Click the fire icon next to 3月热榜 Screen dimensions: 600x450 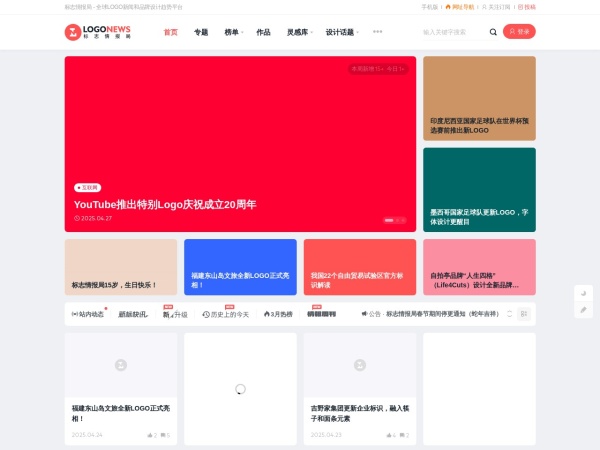click(267, 314)
